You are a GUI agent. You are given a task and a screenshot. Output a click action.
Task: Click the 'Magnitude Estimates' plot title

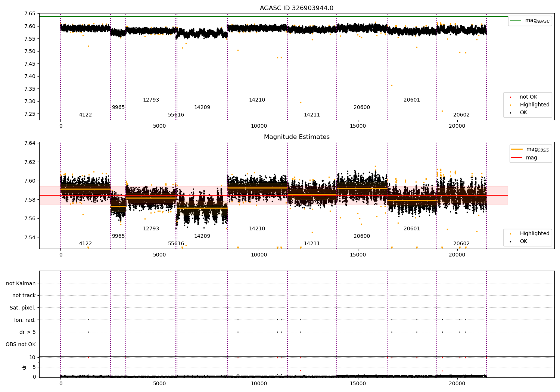click(x=296, y=137)
